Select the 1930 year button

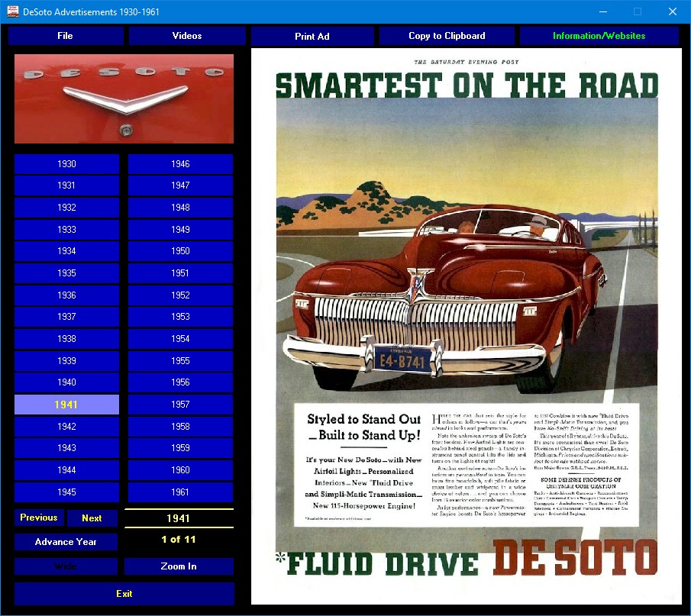click(x=66, y=164)
